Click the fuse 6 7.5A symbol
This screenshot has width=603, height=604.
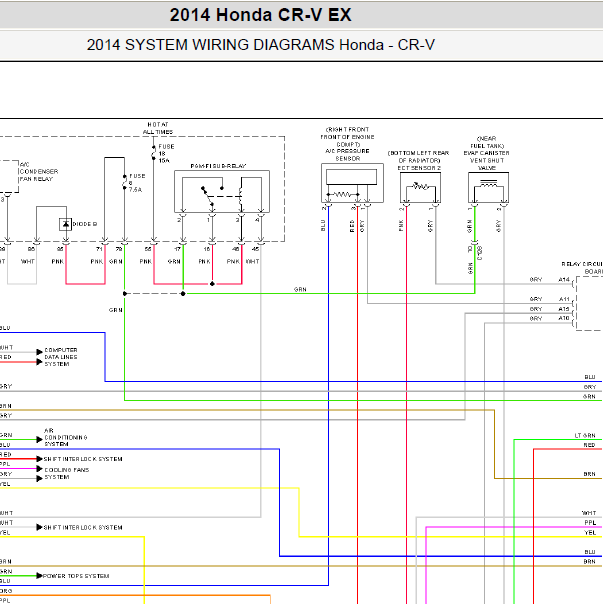(124, 182)
